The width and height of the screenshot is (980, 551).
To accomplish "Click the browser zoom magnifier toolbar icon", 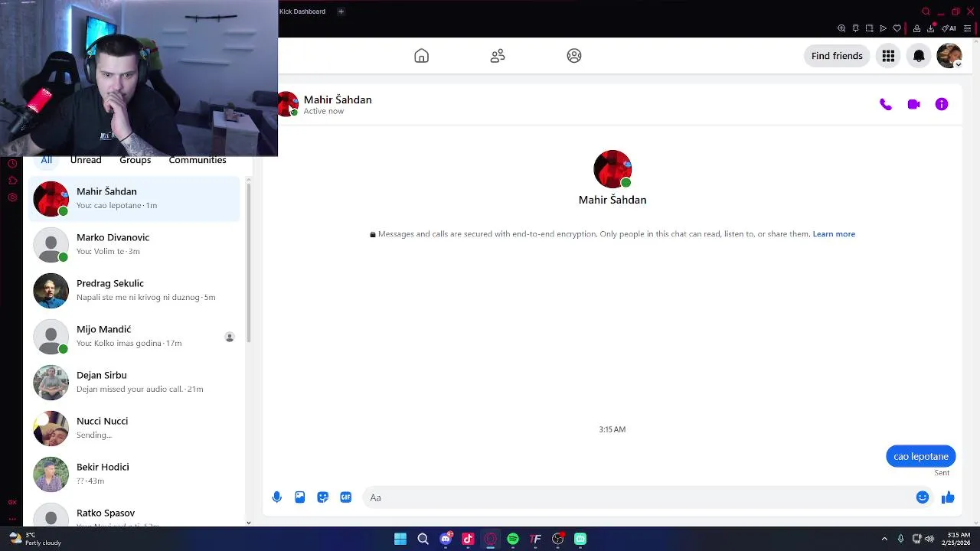I will tap(841, 28).
